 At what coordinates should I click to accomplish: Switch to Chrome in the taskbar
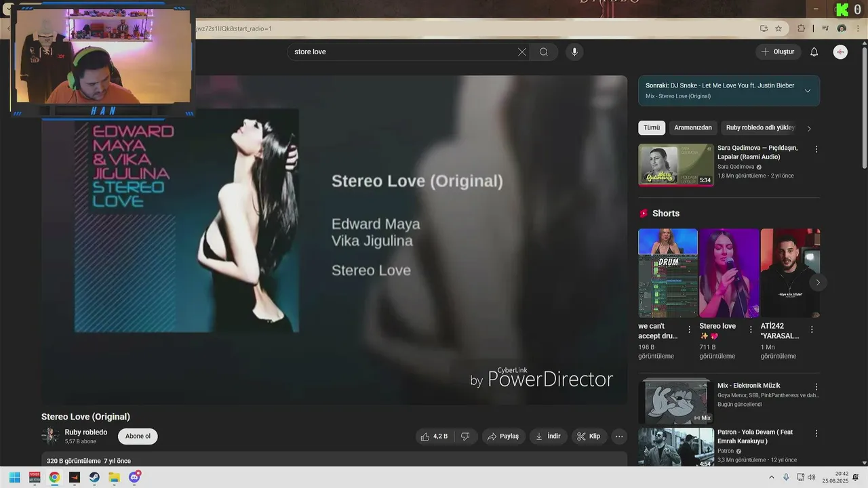[x=54, y=477]
